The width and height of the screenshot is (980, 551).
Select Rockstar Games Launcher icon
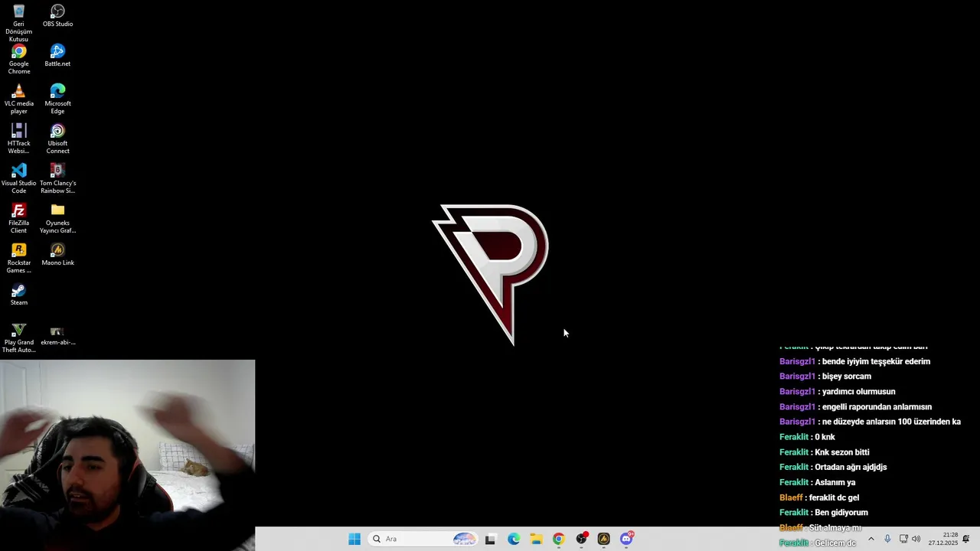tap(18, 259)
